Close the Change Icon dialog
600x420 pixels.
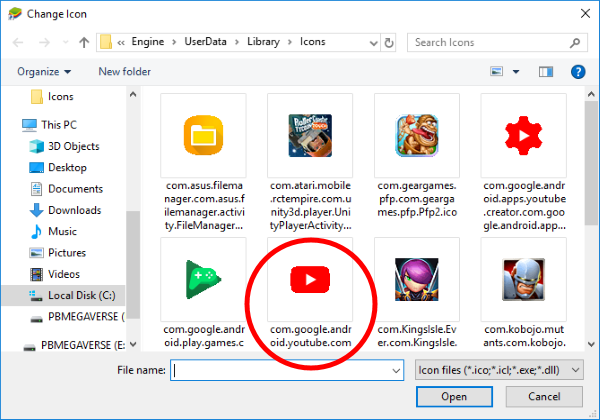click(x=585, y=14)
